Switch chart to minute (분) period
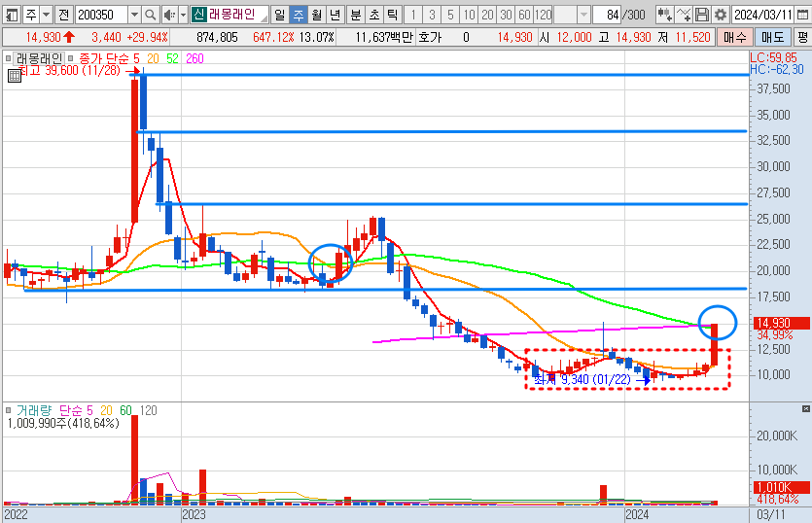 click(356, 15)
